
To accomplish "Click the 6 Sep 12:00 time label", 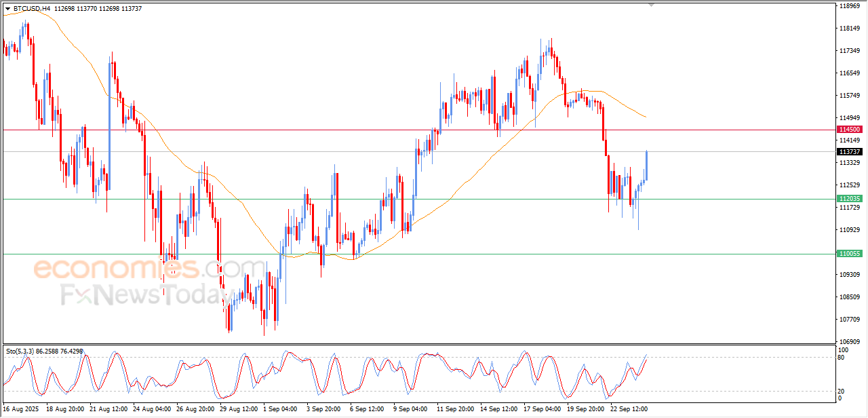I will tap(368, 410).
